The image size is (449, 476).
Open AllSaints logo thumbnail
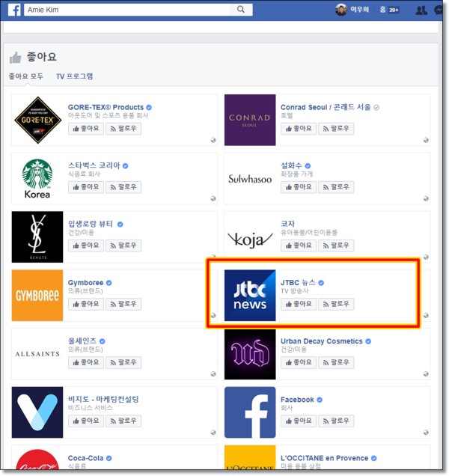(x=37, y=354)
